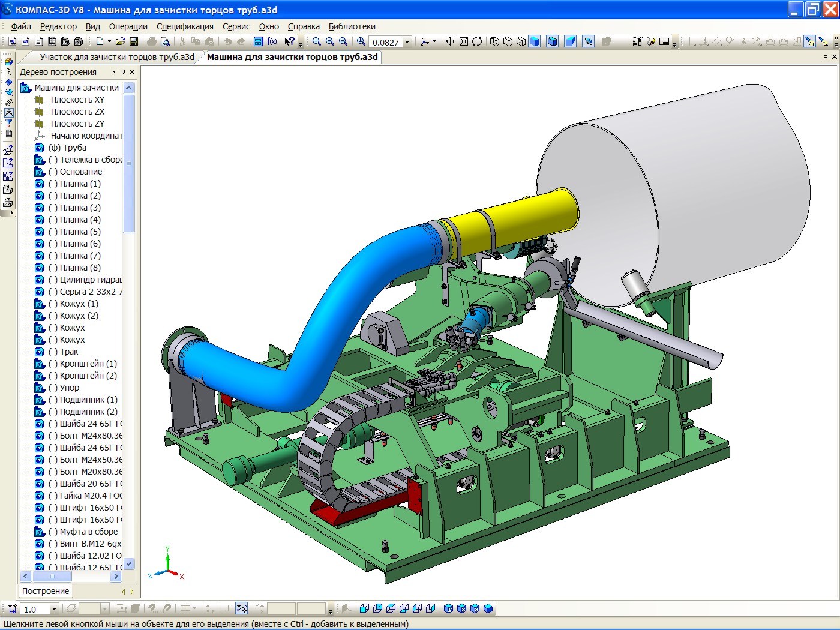The image size is (840, 630).
Task: Toggle shaded with edges display mode
Action: (552, 41)
